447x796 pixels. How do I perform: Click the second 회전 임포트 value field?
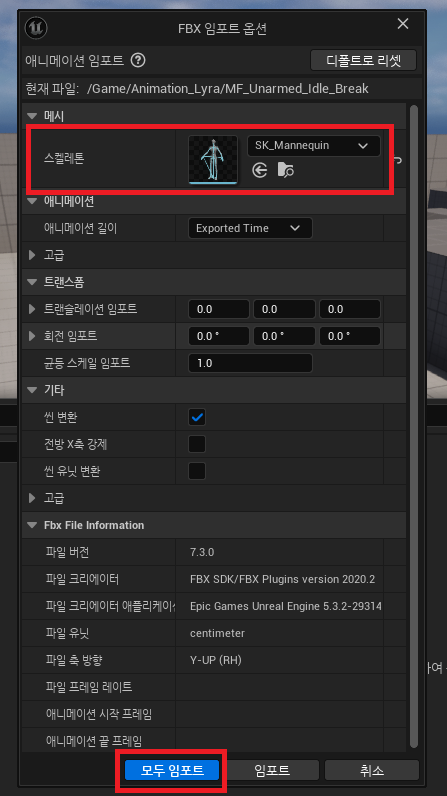284,336
